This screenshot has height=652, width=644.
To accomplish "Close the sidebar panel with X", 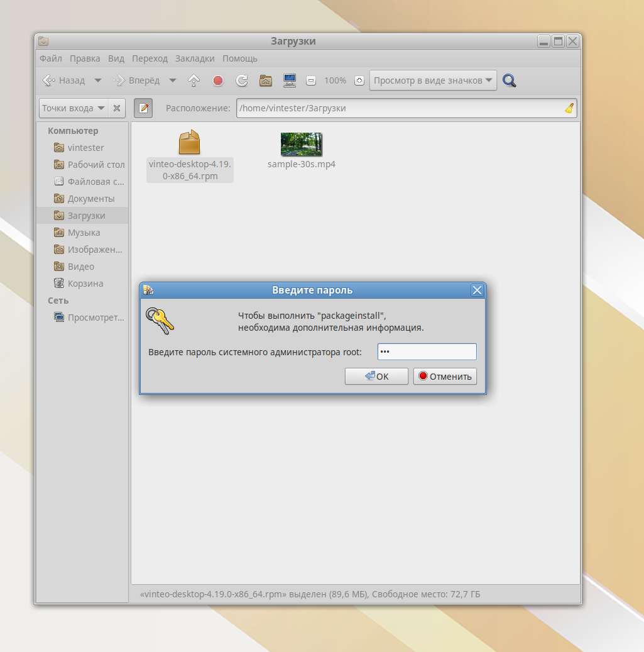I will pyautogui.click(x=117, y=108).
